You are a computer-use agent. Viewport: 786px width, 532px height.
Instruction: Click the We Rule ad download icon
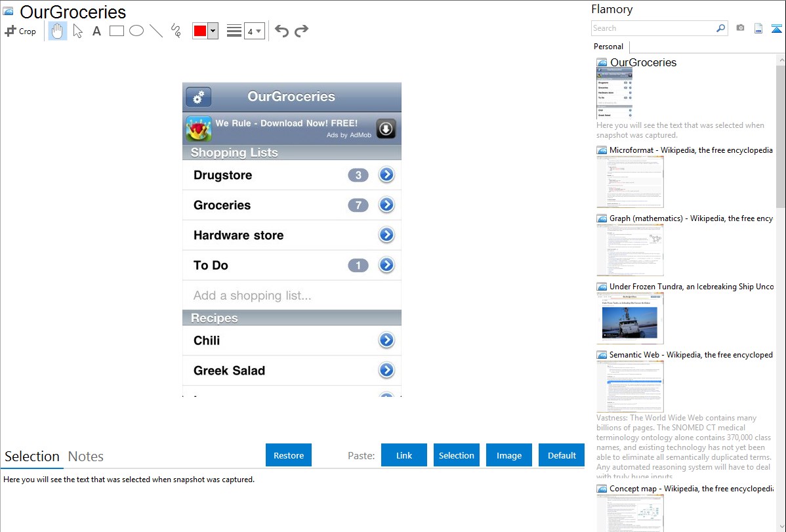[x=386, y=129]
